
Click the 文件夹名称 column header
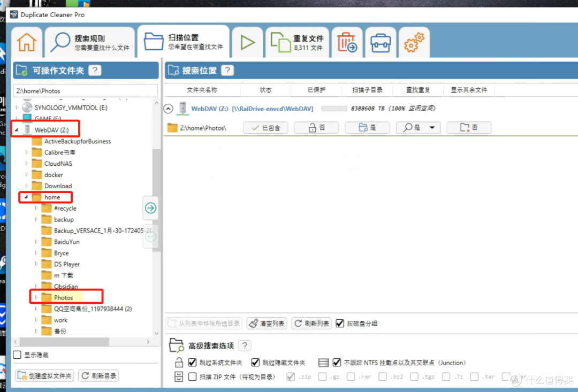pyautogui.click(x=202, y=90)
